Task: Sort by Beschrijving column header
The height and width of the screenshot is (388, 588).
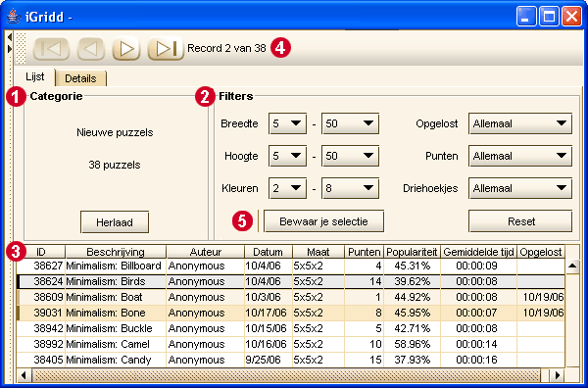Action: (x=116, y=252)
